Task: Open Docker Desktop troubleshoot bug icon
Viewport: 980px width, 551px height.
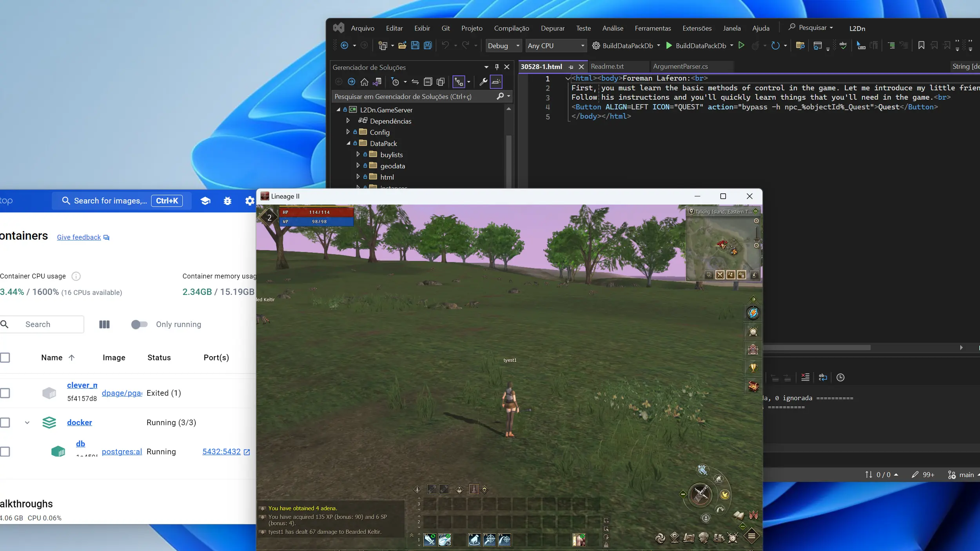Action: coord(227,201)
